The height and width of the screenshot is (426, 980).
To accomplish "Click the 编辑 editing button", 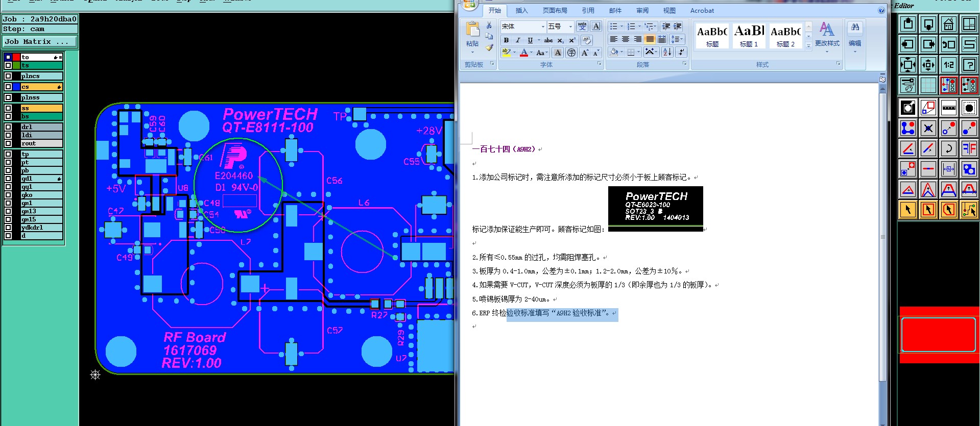I will point(855,37).
